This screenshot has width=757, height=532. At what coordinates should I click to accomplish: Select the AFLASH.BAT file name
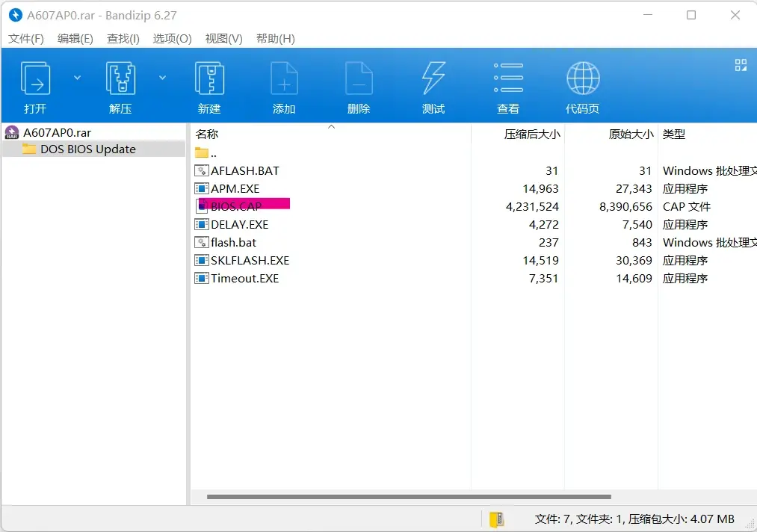(245, 170)
